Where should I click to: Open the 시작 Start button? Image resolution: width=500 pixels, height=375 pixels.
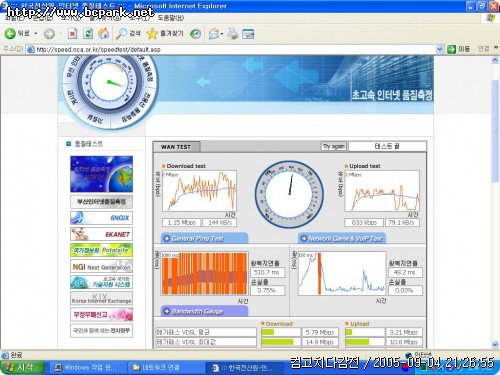coord(22,367)
